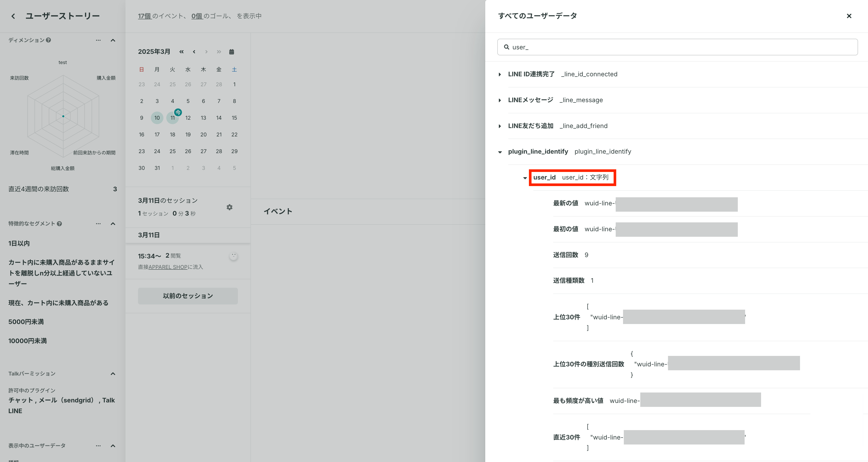Open the ellipsis menu for ディメンション
Image resolution: width=868 pixels, height=462 pixels.
coord(98,40)
